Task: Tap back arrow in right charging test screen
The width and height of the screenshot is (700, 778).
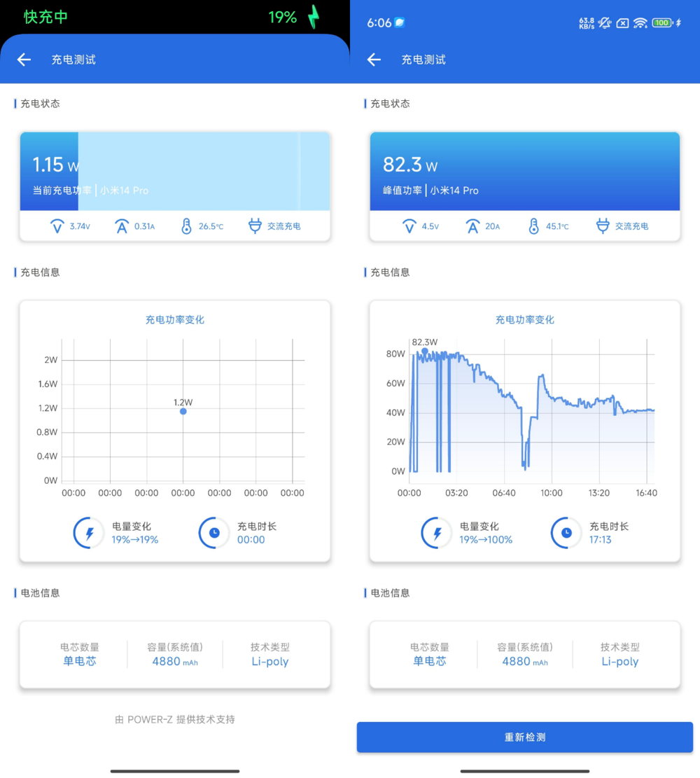Action: pyautogui.click(x=374, y=60)
